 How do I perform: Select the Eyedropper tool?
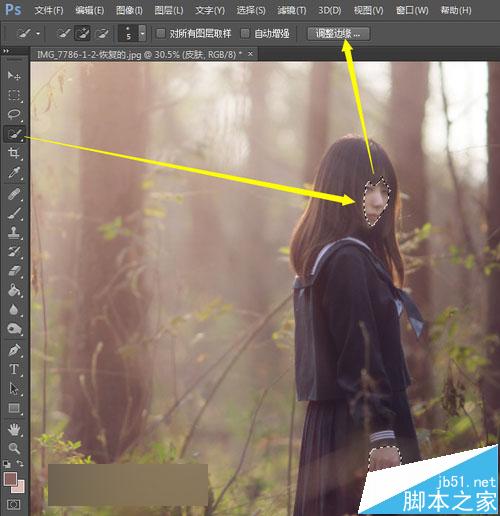point(14,173)
